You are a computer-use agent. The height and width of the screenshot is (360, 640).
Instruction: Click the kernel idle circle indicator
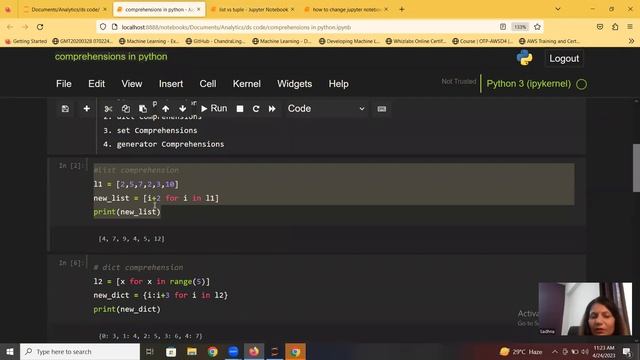[581, 84]
